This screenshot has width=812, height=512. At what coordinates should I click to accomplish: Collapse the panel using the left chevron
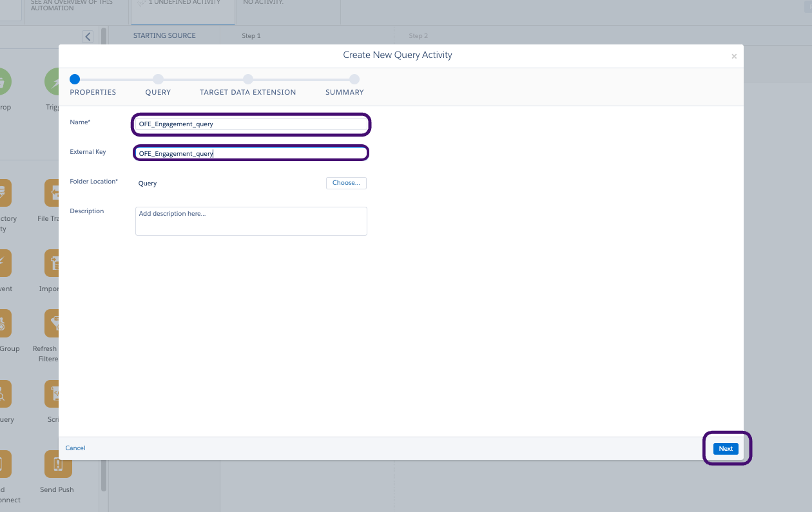[x=88, y=36]
